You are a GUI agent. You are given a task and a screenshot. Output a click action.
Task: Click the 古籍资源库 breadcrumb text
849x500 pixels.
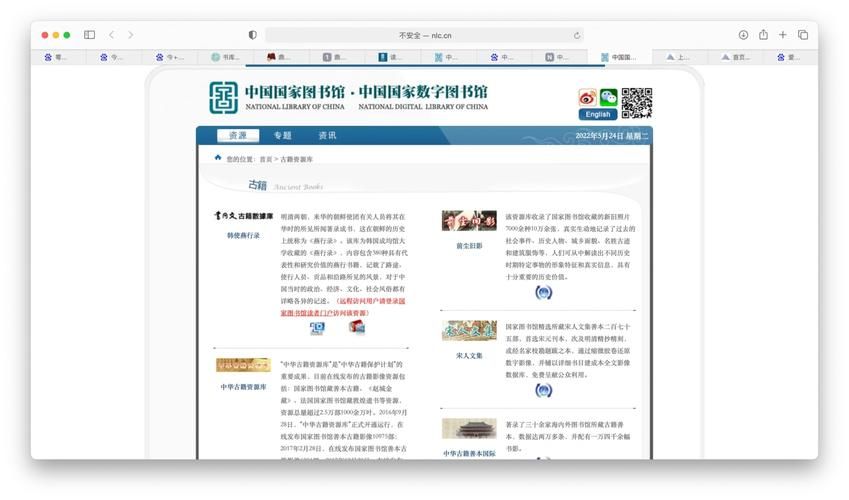296,159
